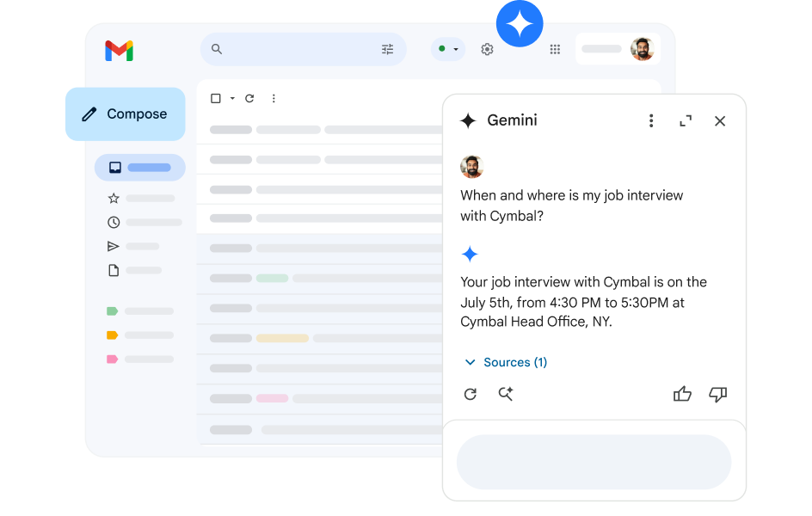Click the question about Cymbal interview

click(x=572, y=206)
